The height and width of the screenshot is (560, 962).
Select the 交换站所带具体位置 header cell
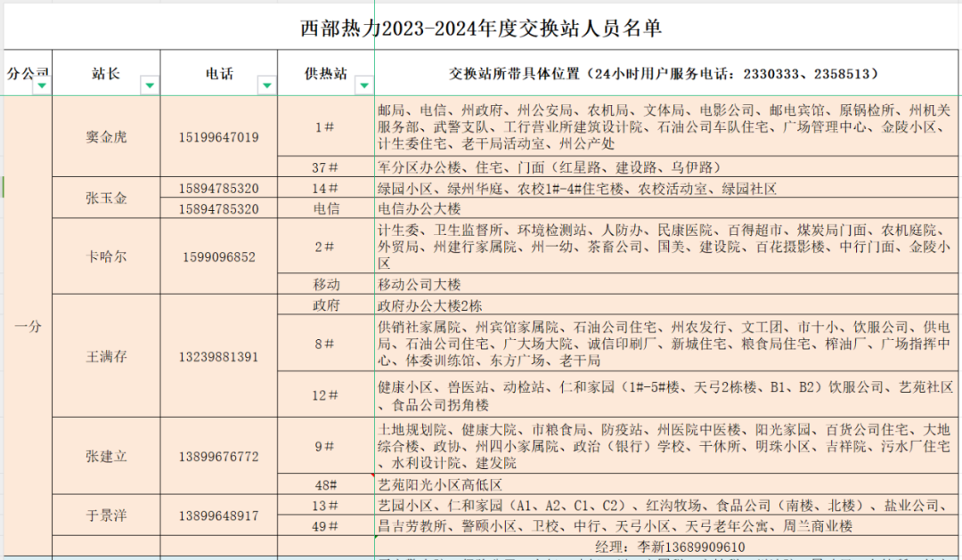(x=666, y=73)
